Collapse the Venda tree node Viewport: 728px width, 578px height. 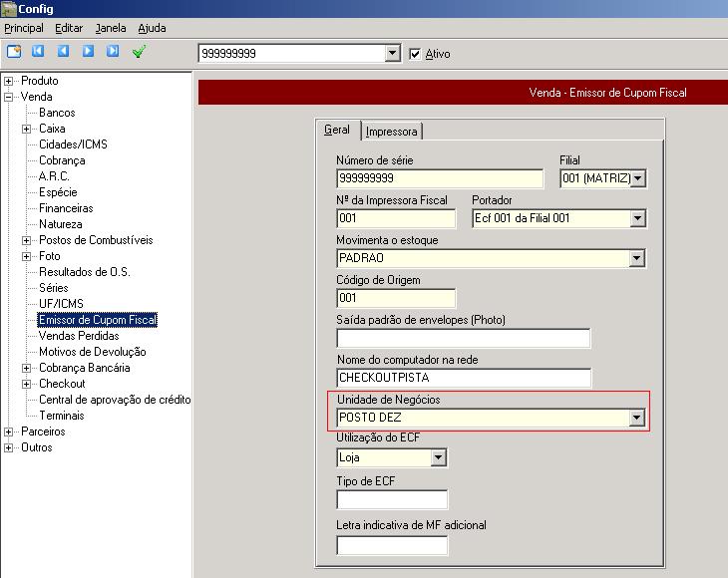tap(9, 97)
